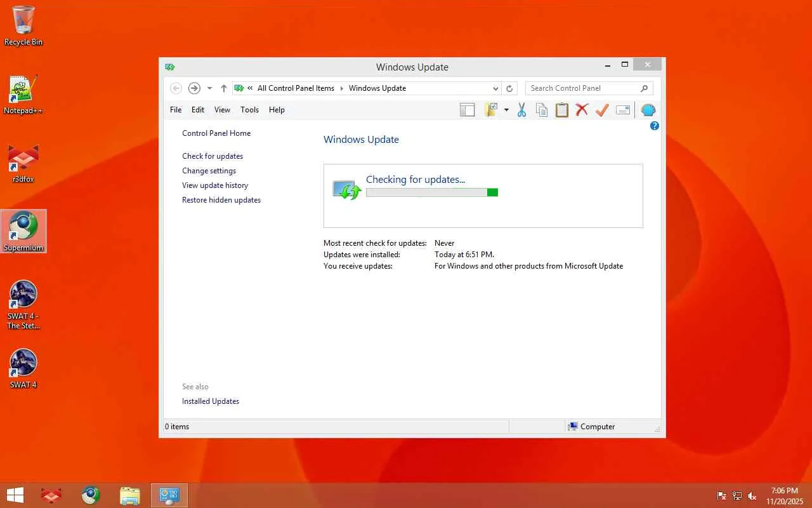
Task: Click the green arrows update status icon
Action: click(x=347, y=190)
